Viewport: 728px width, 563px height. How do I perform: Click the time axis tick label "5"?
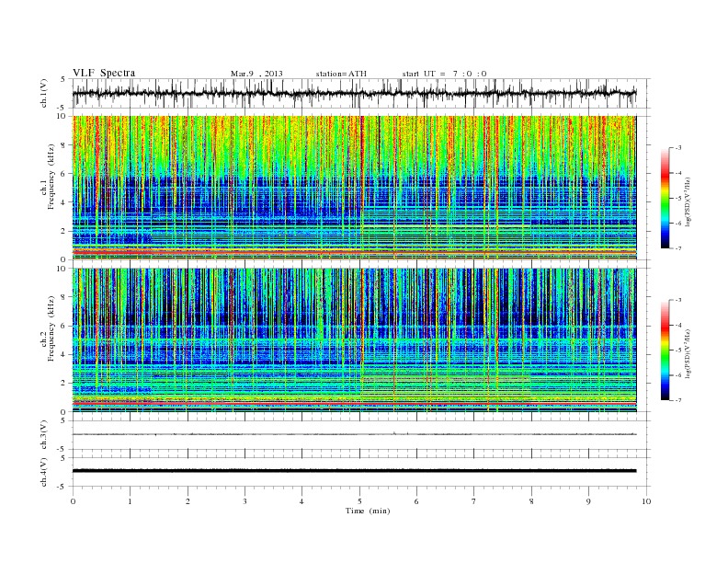click(x=359, y=501)
